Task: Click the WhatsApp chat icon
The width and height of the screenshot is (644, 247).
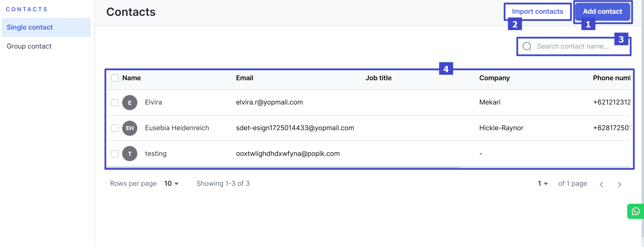Action: pyautogui.click(x=635, y=211)
